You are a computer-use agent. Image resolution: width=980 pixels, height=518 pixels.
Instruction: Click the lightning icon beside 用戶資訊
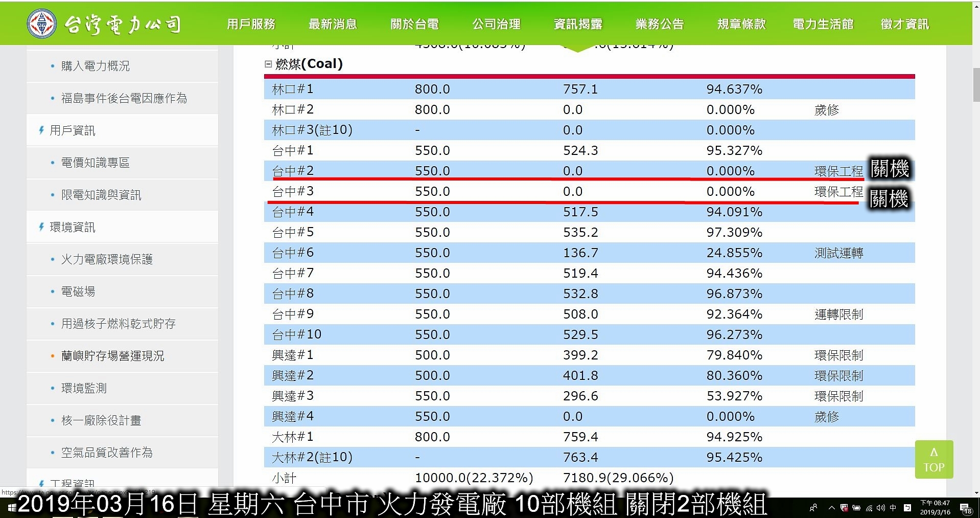click(x=41, y=130)
